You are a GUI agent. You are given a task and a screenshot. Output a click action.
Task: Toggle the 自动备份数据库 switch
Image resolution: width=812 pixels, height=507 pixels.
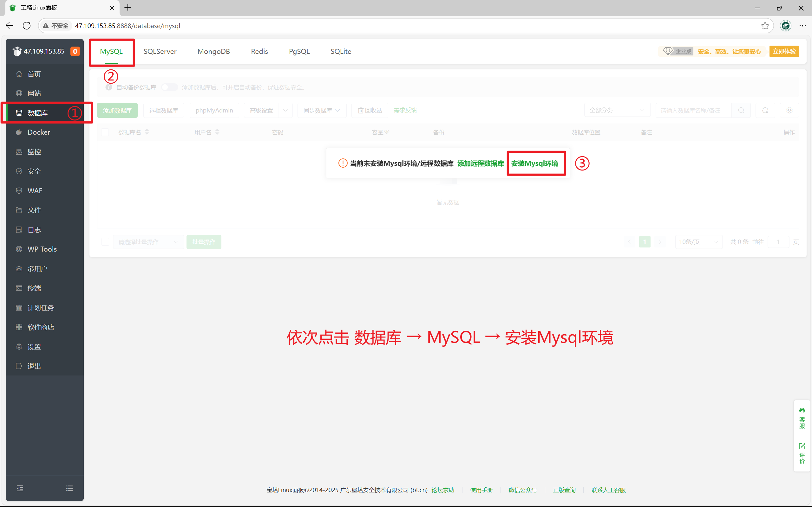pyautogui.click(x=169, y=87)
